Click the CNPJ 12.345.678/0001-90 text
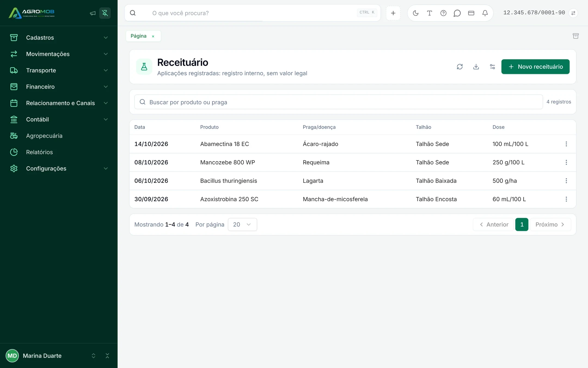The width and height of the screenshot is (588, 368). (534, 13)
